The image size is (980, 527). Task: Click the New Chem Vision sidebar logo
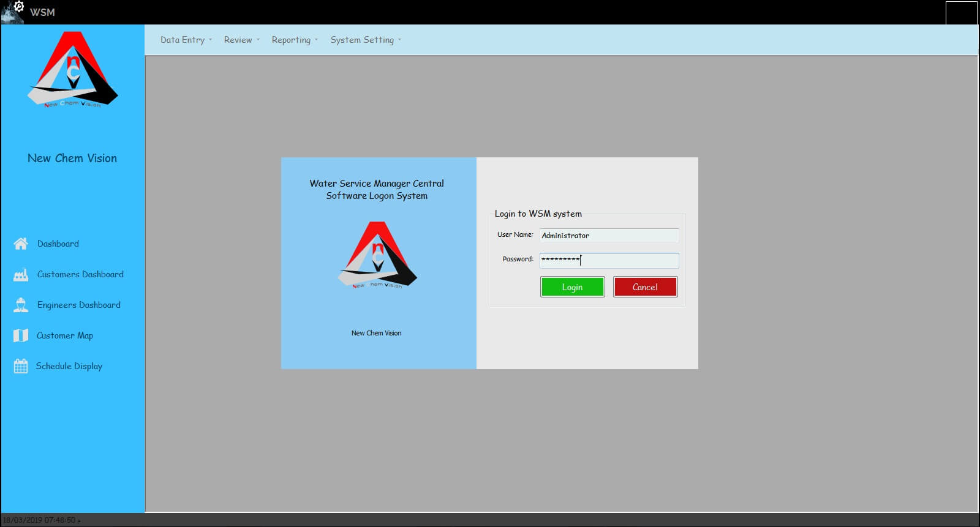click(72, 70)
